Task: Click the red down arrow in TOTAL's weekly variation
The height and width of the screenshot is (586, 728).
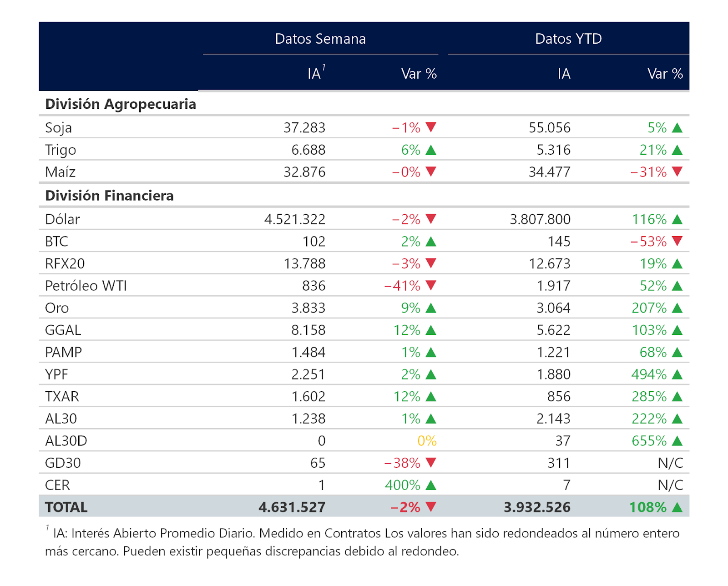Action: (431, 507)
